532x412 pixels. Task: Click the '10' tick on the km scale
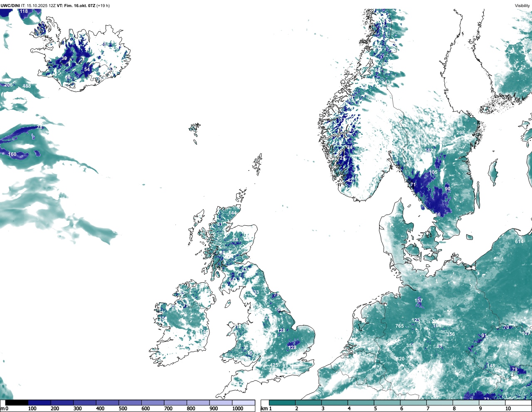pyautogui.click(x=508, y=409)
